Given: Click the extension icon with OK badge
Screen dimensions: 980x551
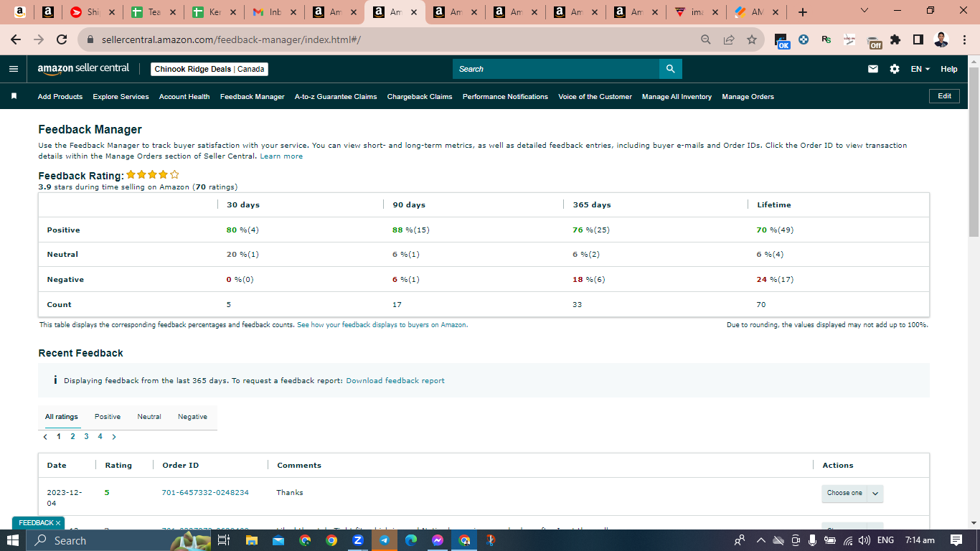Looking at the screenshot, I should (x=783, y=41).
